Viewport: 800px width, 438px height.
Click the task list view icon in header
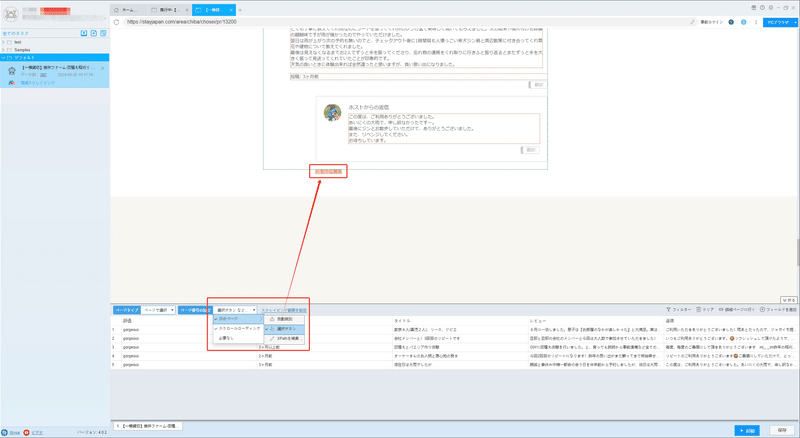click(x=103, y=33)
